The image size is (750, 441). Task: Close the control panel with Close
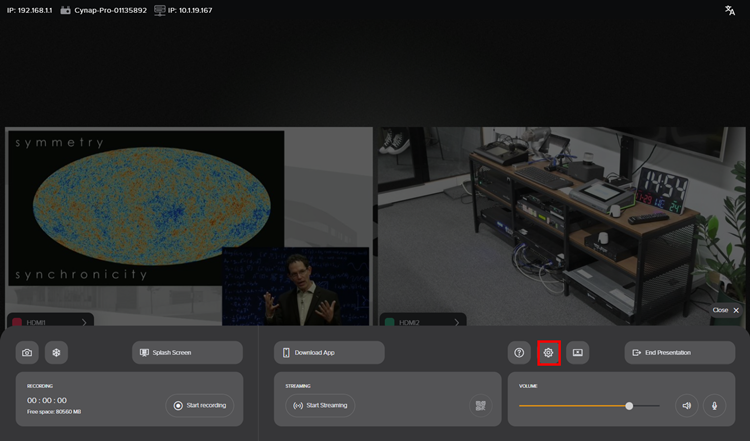726,310
